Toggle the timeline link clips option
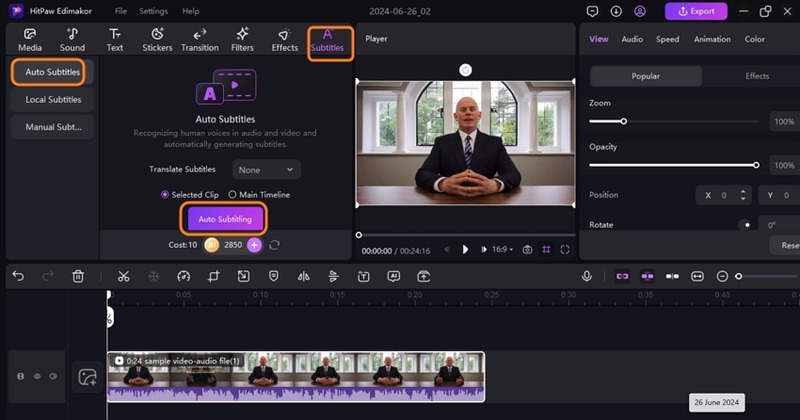Image resolution: width=800 pixels, height=420 pixels. tap(622, 276)
